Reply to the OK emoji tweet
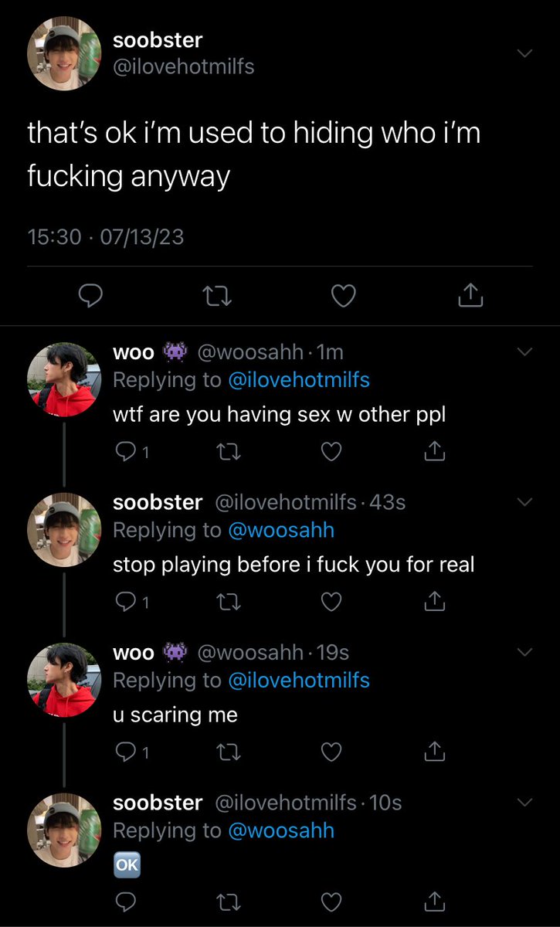The image size is (560, 927). coord(124,902)
